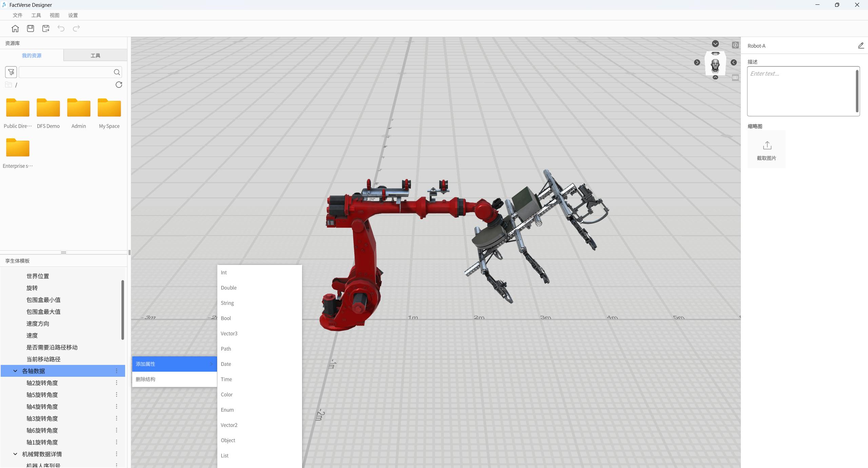The width and height of the screenshot is (868, 468).
Task: Switch to 我的资源 tab
Action: pos(32,55)
